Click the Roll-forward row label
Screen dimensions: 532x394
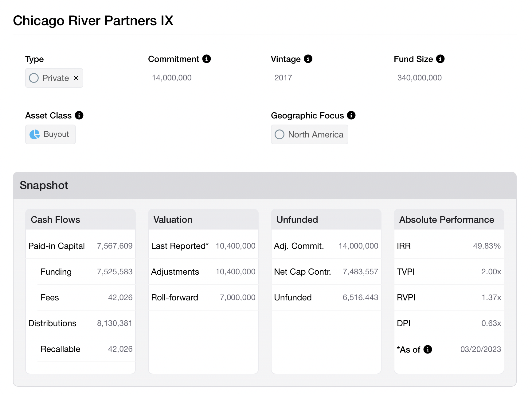point(175,297)
